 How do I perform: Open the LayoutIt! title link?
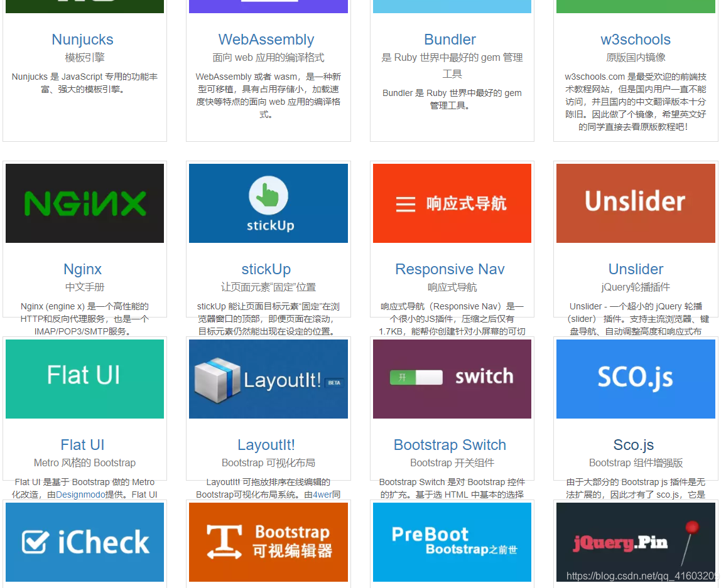266,444
